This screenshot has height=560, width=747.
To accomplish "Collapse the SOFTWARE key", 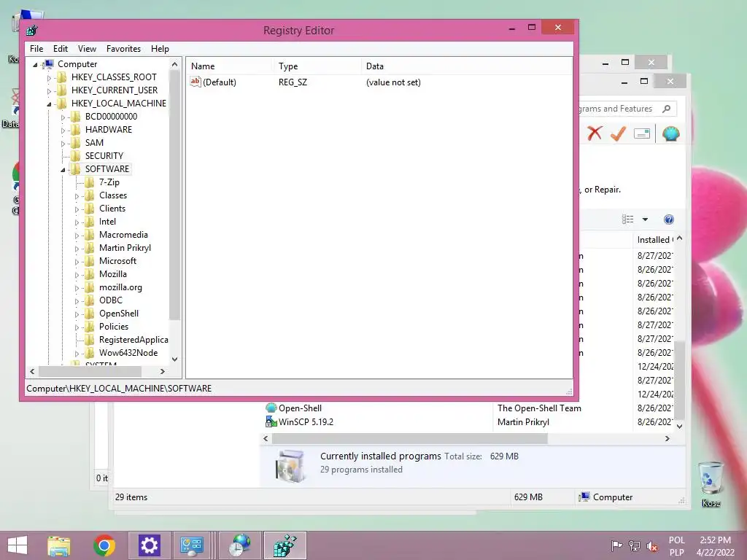I will 63,169.
